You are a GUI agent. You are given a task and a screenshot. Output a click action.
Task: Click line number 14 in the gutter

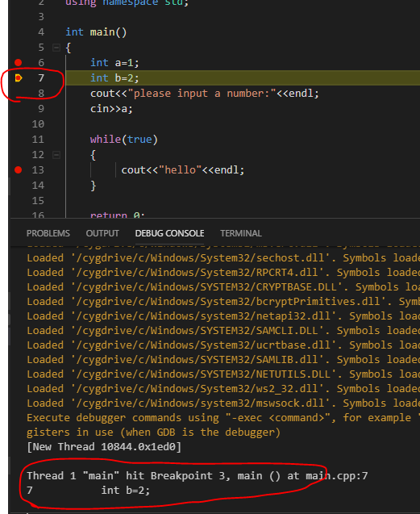click(38, 186)
